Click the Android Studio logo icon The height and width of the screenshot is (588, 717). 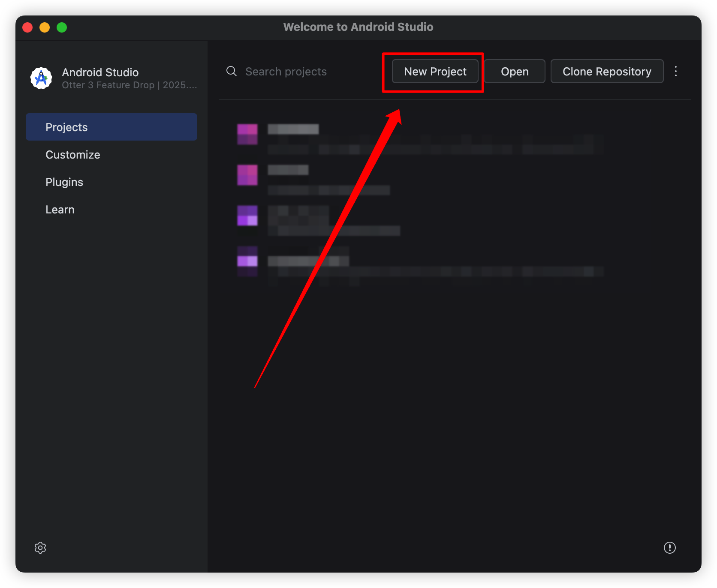tap(41, 78)
